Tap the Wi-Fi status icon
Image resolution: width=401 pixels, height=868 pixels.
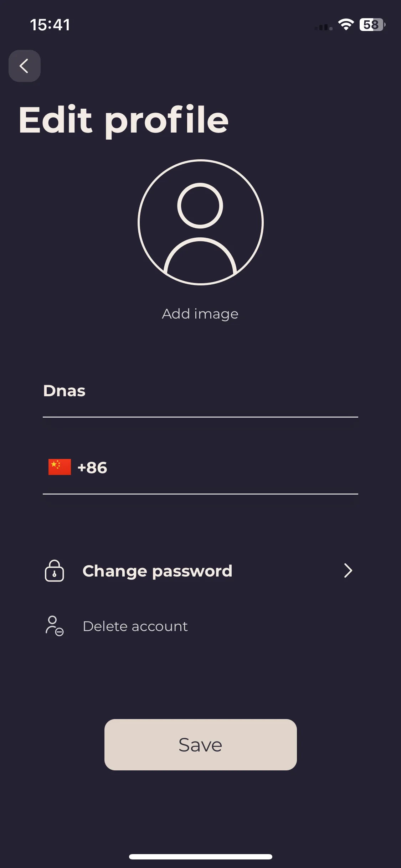click(x=346, y=25)
